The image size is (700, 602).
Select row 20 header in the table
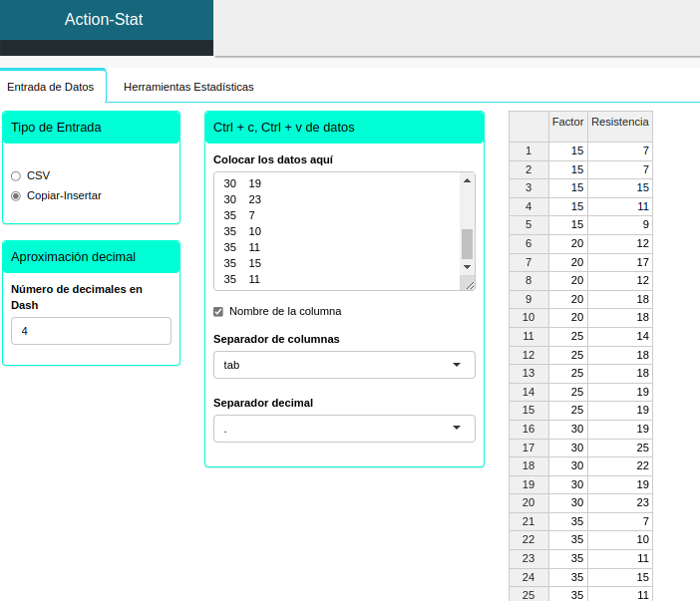[528, 502]
